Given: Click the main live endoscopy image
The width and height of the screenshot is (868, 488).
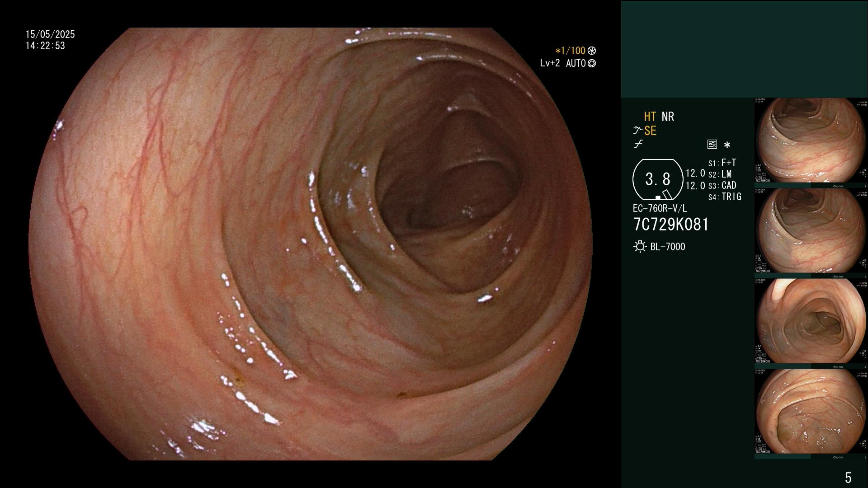Looking at the screenshot, I should 311,244.
